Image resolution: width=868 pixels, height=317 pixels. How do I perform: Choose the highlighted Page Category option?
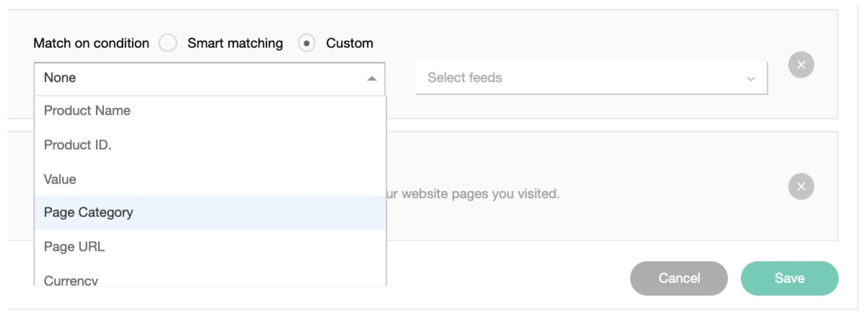(x=89, y=213)
